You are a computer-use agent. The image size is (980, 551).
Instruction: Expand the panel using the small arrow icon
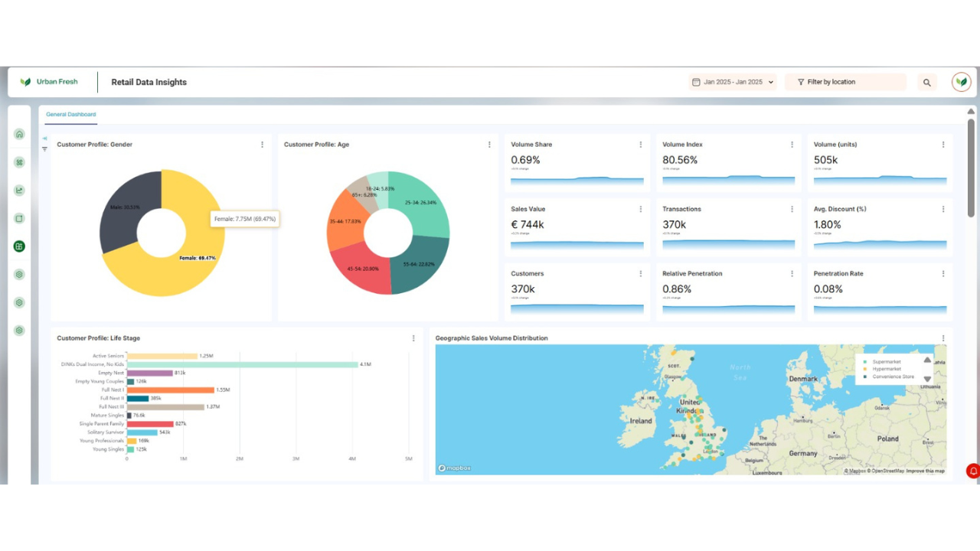44,139
